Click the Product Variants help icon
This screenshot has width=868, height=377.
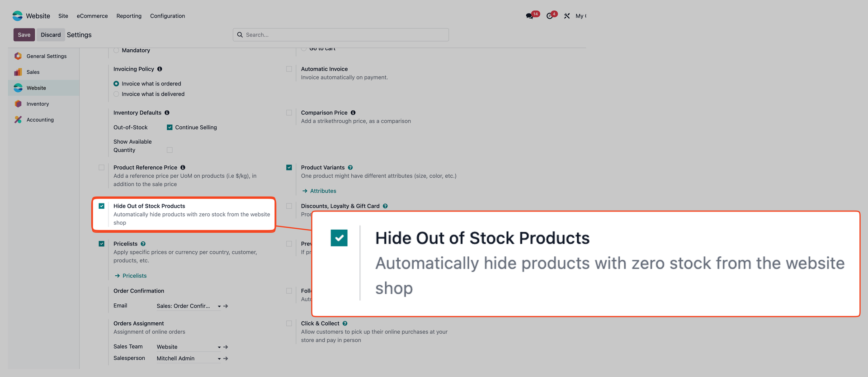(x=350, y=168)
